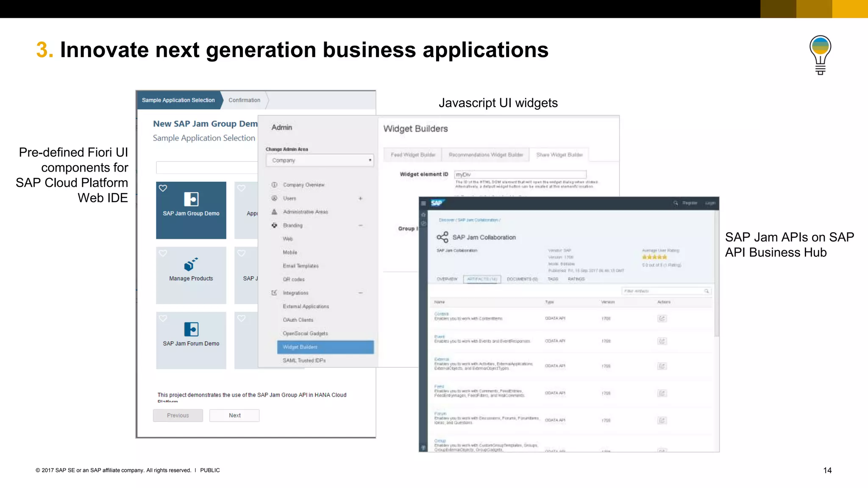Open the API Hub hamburger menu
This screenshot has width=868, height=488.
tap(423, 203)
